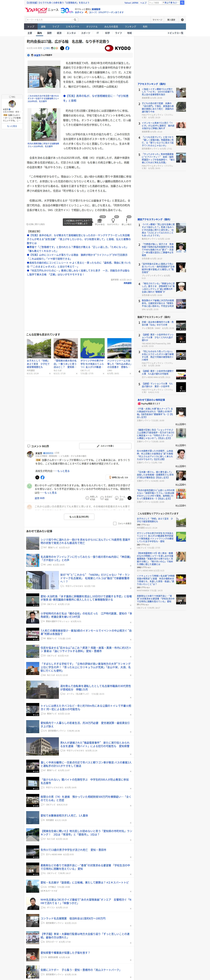The image size is (210, 980).
Task: Switch to the エキスパート tab
Action: [72, 27]
